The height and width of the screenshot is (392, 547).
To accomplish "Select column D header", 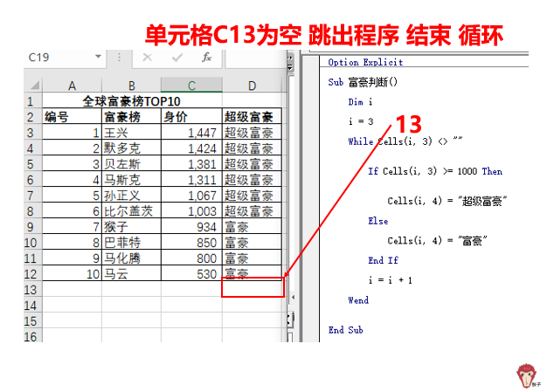I will click(x=252, y=86).
